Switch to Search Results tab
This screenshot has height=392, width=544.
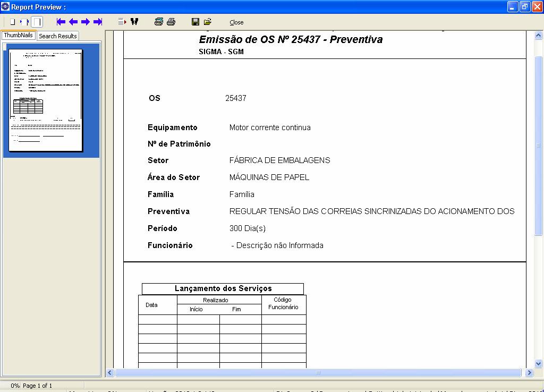tap(57, 36)
